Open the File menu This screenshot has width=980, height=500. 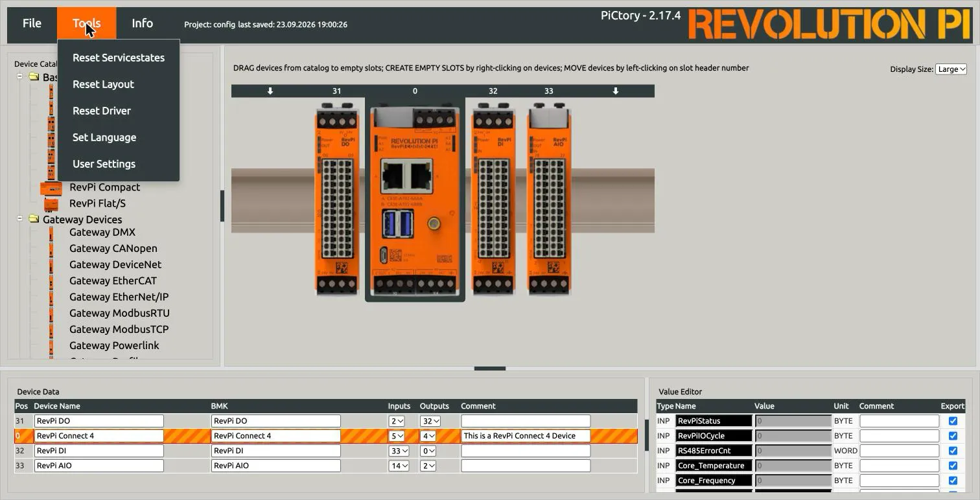coord(32,24)
